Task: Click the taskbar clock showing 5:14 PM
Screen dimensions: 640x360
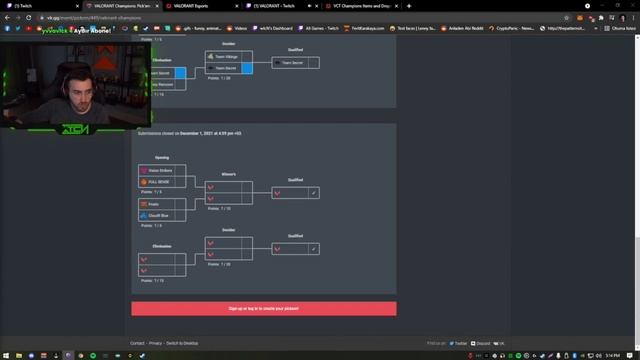Action: tap(612, 356)
